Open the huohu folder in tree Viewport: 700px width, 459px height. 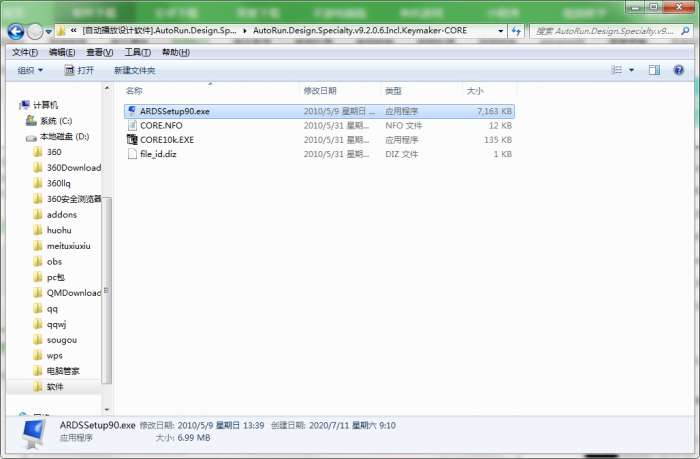(59, 230)
